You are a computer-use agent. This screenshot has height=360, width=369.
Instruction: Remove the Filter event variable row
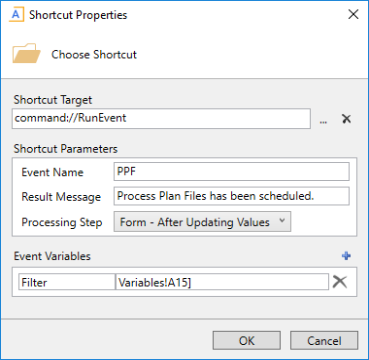tap(340, 282)
